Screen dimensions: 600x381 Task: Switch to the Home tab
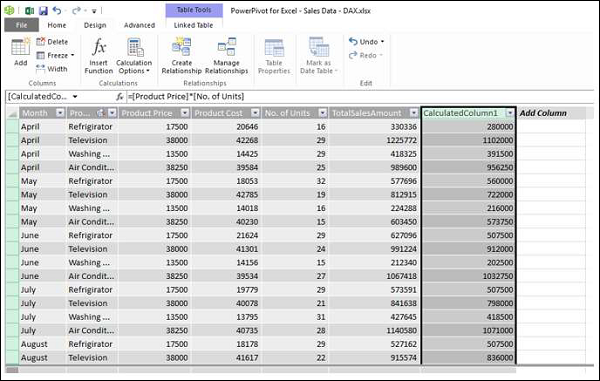coord(57,25)
